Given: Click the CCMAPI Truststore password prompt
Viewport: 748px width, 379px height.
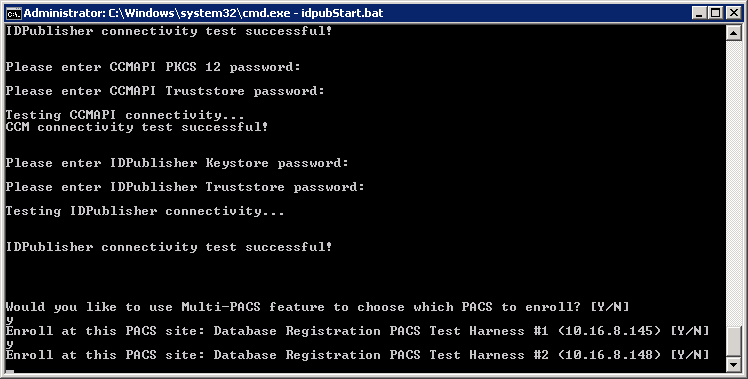Looking at the screenshot, I should 165,91.
